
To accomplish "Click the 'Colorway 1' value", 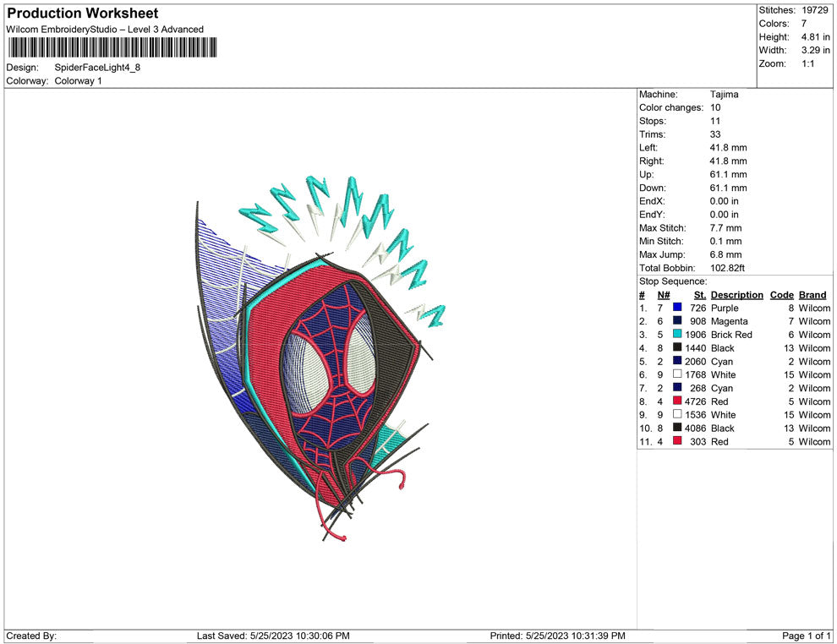I will pyautogui.click(x=78, y=81).
